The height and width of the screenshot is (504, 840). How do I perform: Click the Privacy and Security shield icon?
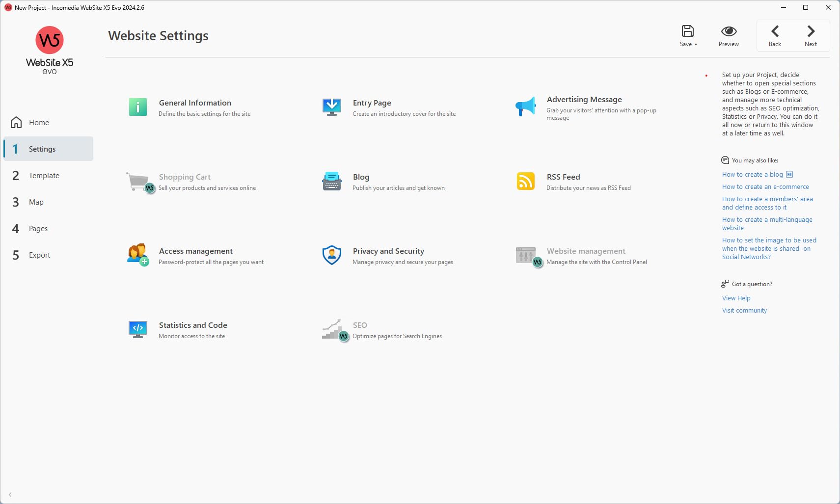tap(332, 255)
